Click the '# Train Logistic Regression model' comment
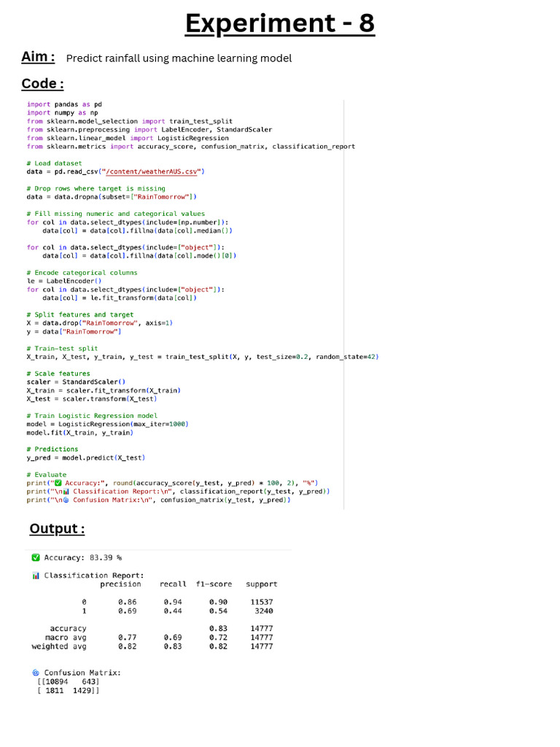Screen dimensions: 560x747 (92, 416)
